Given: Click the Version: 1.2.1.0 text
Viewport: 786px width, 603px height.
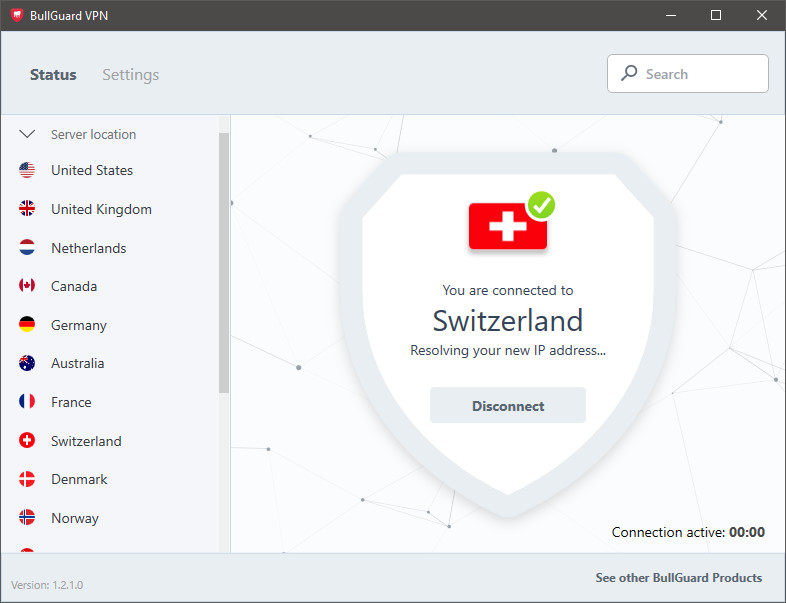Looking at the screenshot, I should click(47, 585).
